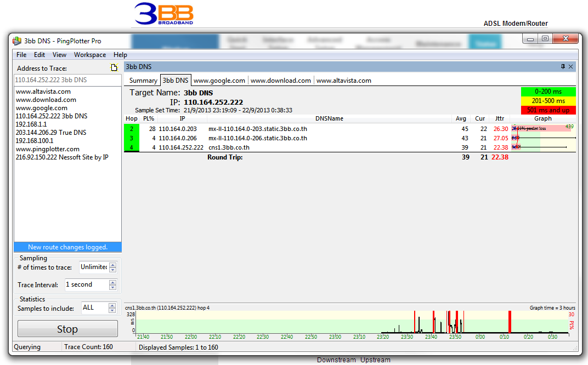This screenshot has width=588, height=365.
Task: Select the 3bb DNS tab
Action: coord(176,81)
